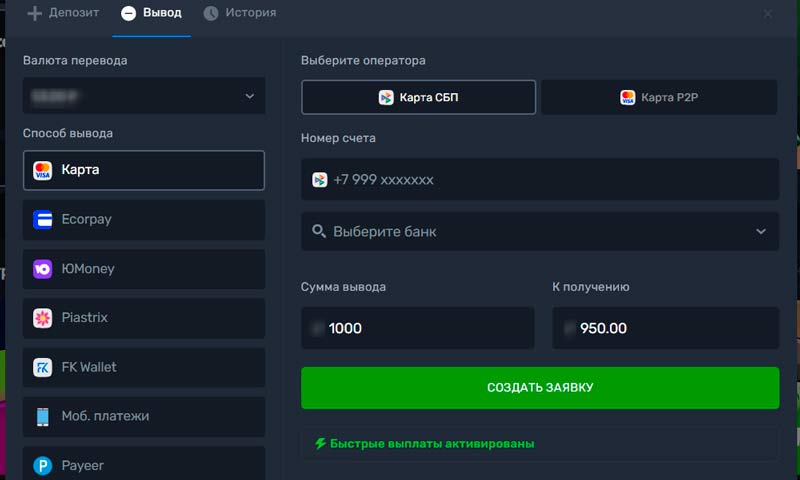Image resolution: width=800 pixels, height=480 pixels.
Task: Click the pink Piastrix flower icon
Action: (x=42, y=318)
